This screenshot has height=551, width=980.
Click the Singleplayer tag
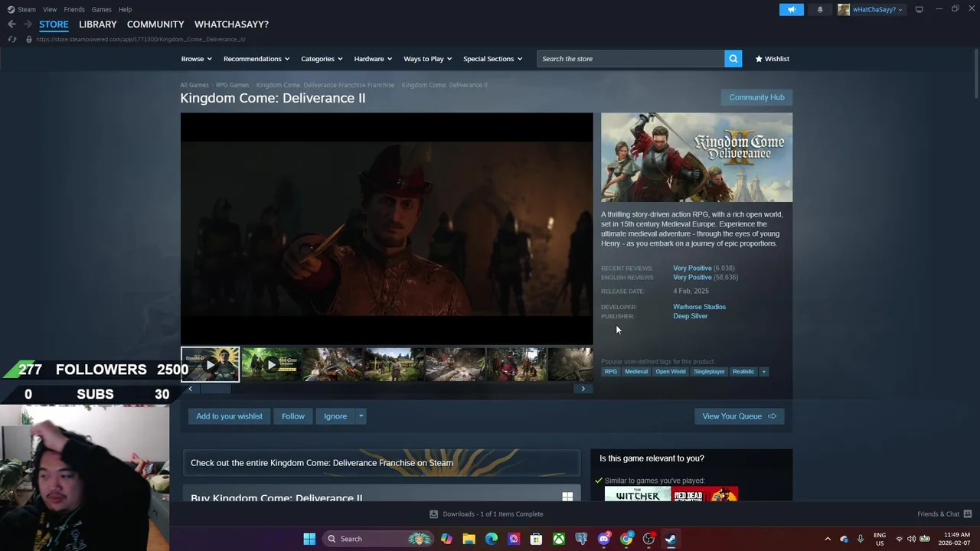pos(709,372)
